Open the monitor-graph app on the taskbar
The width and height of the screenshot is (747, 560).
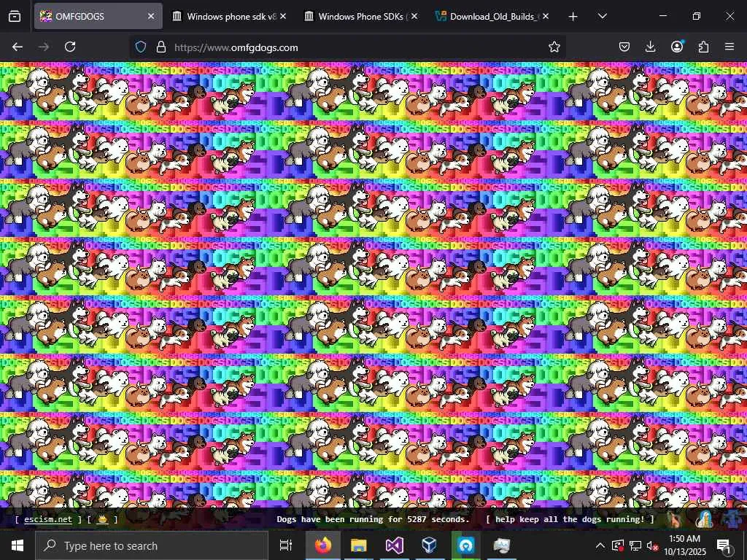coord(501,545)
